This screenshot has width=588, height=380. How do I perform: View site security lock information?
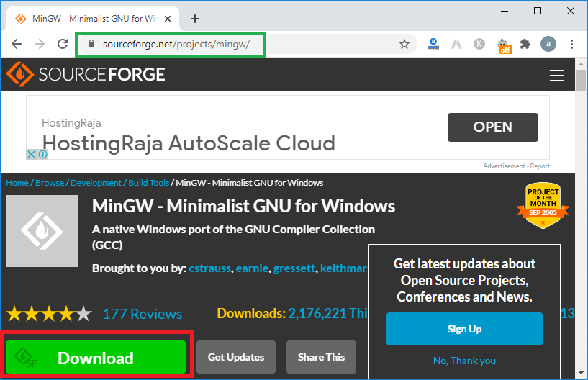pos(91,45)
